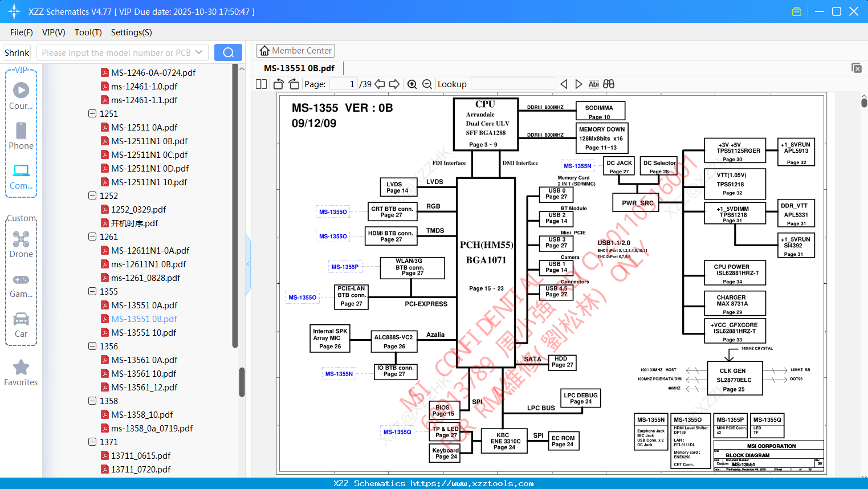The width and height of the screenshot is (868, 489).
Task: Collapse the 1355 folder
Action: point(92,291)
